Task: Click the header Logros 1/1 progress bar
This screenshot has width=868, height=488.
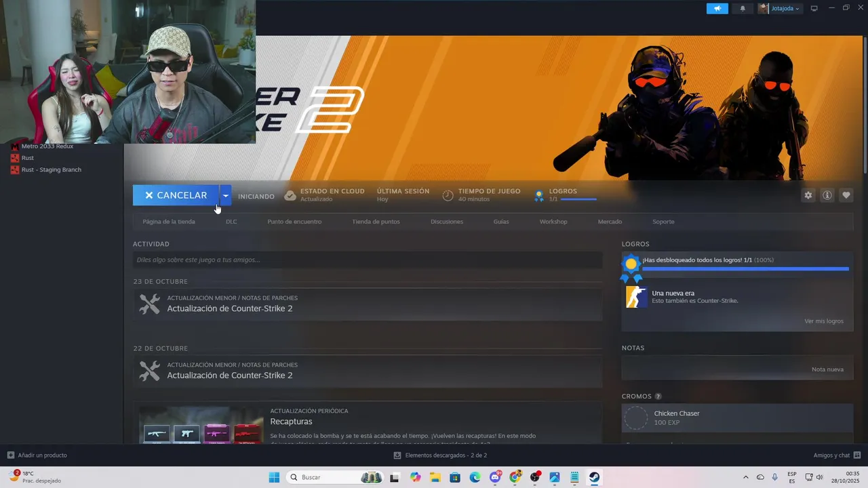Action: coord(578,199)
